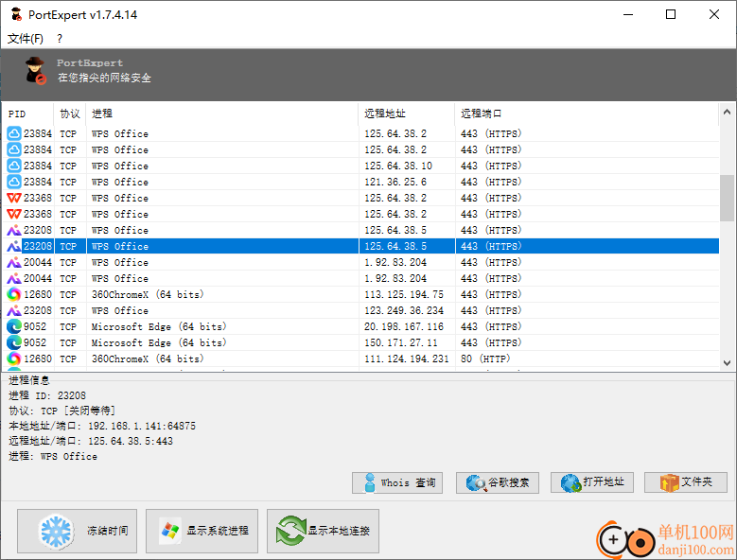This screenshot has height=560, width=737.
Task: Click 360ChromeX icon of row 111.124.194.231
Action: 14,359
